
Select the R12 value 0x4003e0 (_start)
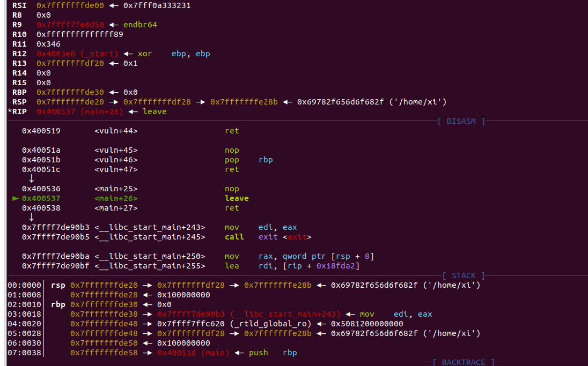tap(77, 54)
